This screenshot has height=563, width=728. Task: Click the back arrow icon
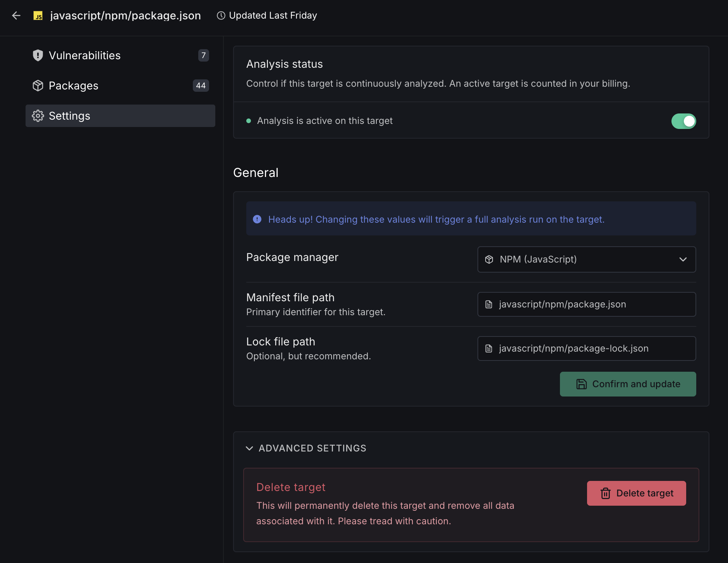pyautogui.click(x=16, y=15)
